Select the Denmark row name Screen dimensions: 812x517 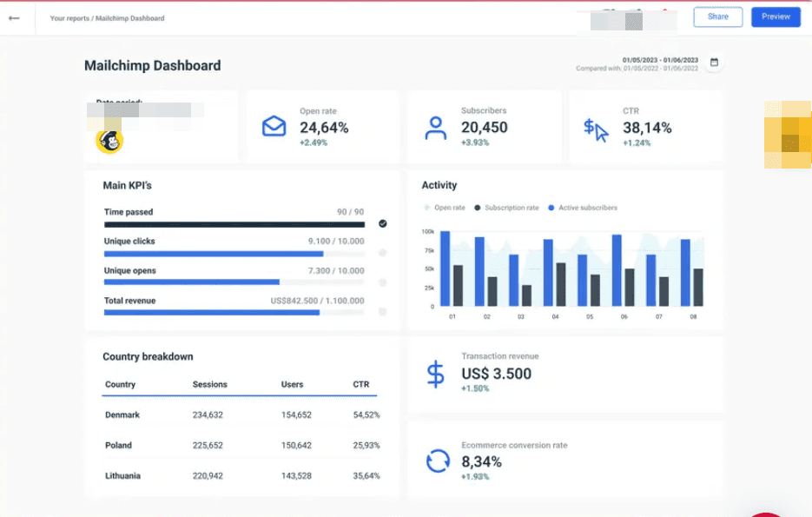pyautogui.click(x=122, y=415)
